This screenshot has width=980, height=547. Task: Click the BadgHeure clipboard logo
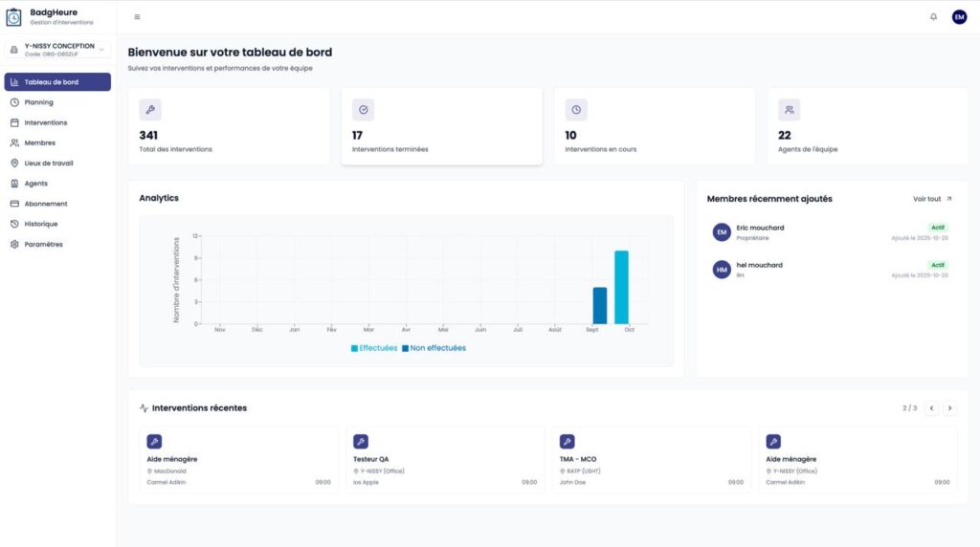point(13,16)
